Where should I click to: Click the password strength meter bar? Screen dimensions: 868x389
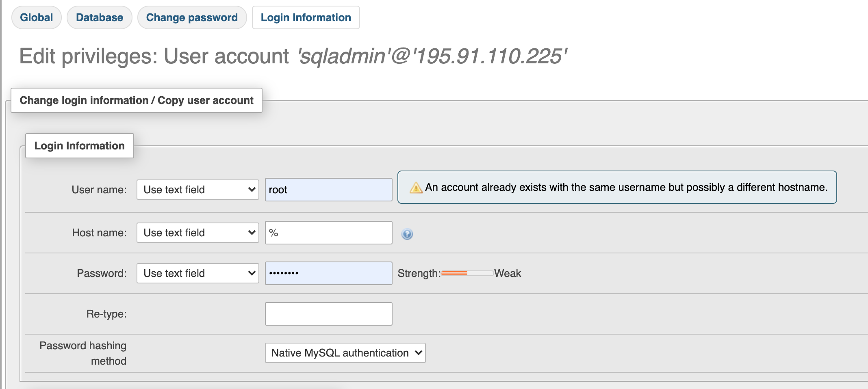coord(467,273)
